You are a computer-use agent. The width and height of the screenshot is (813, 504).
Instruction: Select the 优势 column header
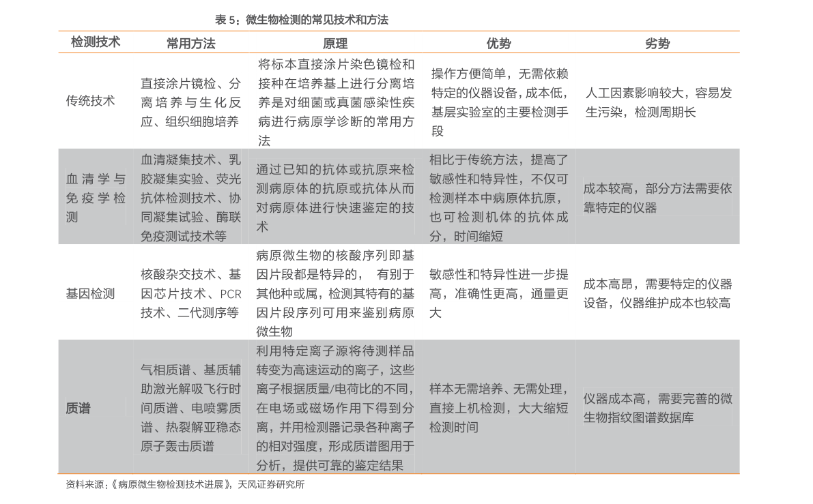(x=498, y=44)
